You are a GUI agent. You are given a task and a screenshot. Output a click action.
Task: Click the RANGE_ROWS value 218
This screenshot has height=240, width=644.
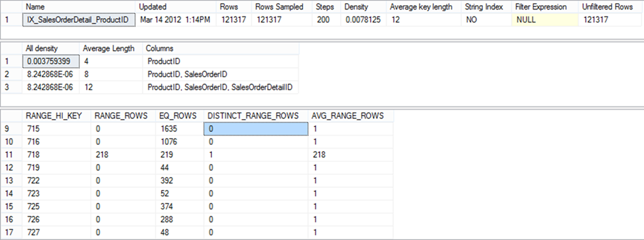click(x=124, y=154)
